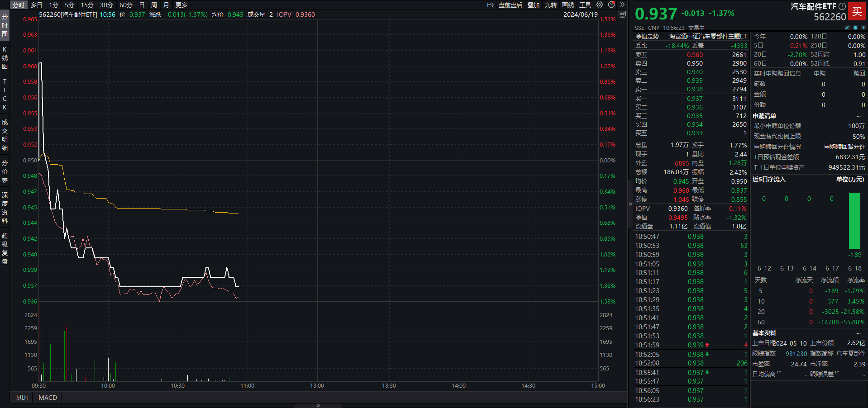Click the pencil edit icon
The image size is (868, 408).
pos(847,28)
